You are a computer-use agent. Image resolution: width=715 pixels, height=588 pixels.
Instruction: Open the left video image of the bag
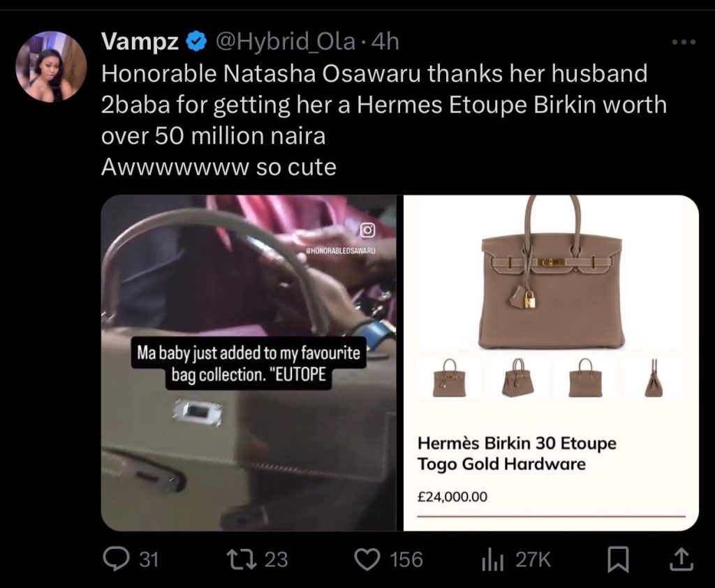249,362
